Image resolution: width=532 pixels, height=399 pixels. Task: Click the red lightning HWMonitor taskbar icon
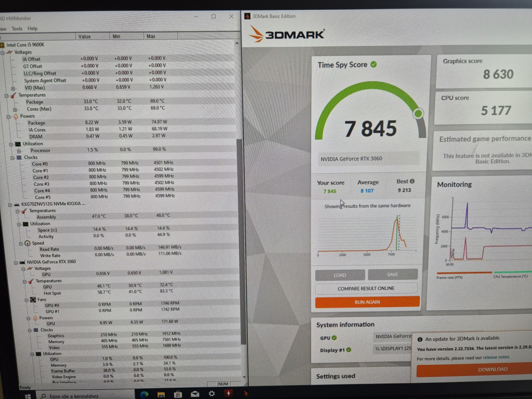click(x=229, y=393)
